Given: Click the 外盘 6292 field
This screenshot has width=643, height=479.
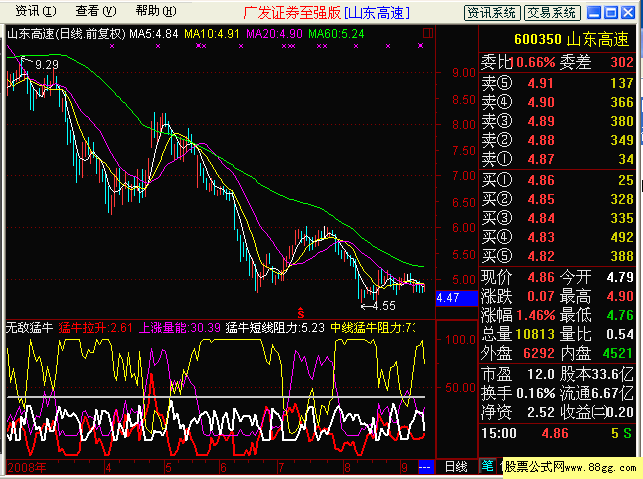Looking at the screenshot, I should point(518,353).
